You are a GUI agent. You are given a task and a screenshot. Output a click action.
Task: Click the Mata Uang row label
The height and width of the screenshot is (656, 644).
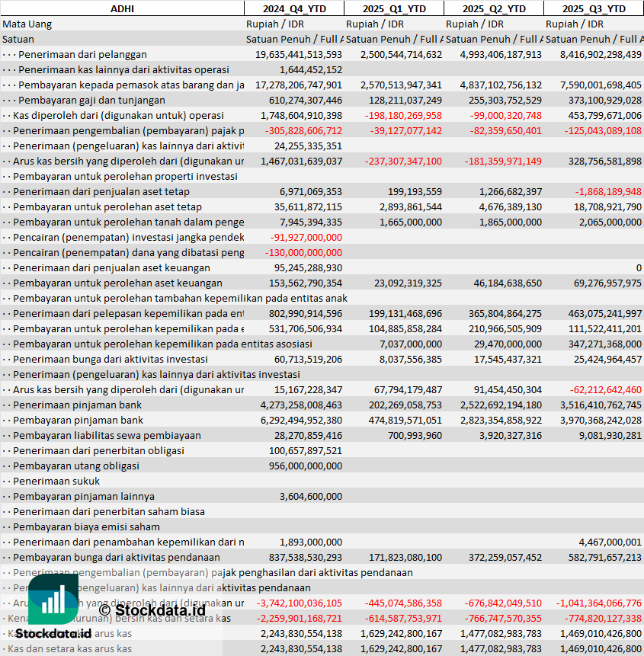[x=27, y=24]
